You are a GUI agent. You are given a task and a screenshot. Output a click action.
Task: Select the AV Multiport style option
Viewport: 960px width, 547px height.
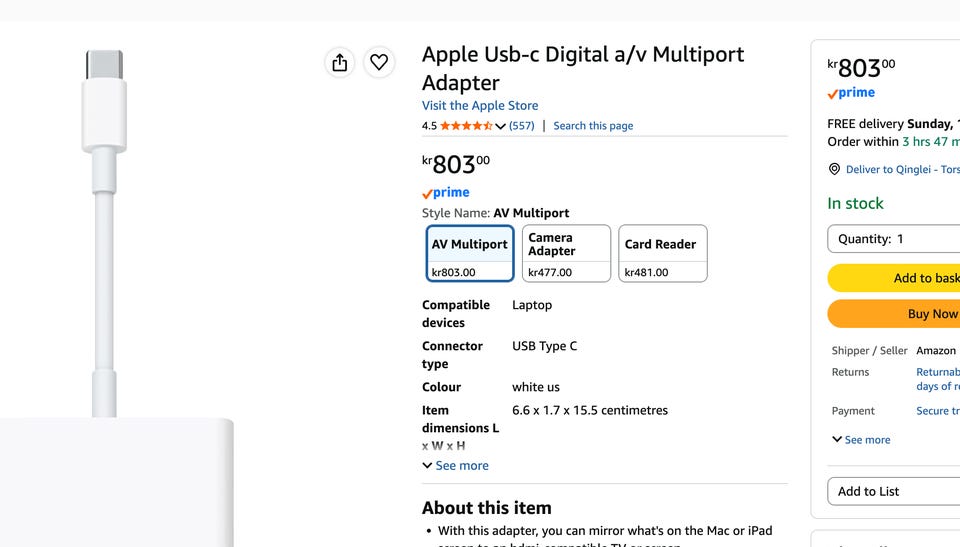[x=470, y=254]
